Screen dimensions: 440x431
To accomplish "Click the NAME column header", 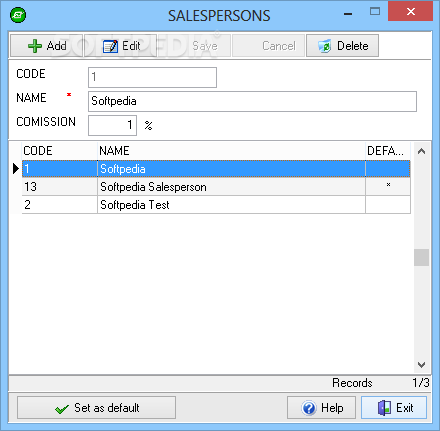I will 231,151.
